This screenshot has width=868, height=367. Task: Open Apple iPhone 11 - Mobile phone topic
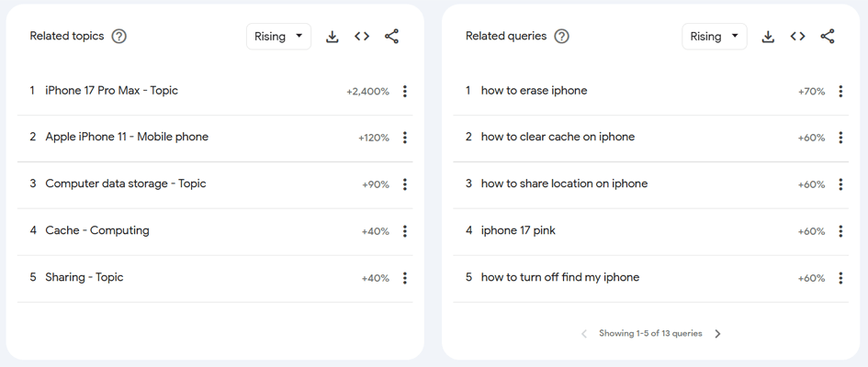pyautogui.click(x=127, y=137)
